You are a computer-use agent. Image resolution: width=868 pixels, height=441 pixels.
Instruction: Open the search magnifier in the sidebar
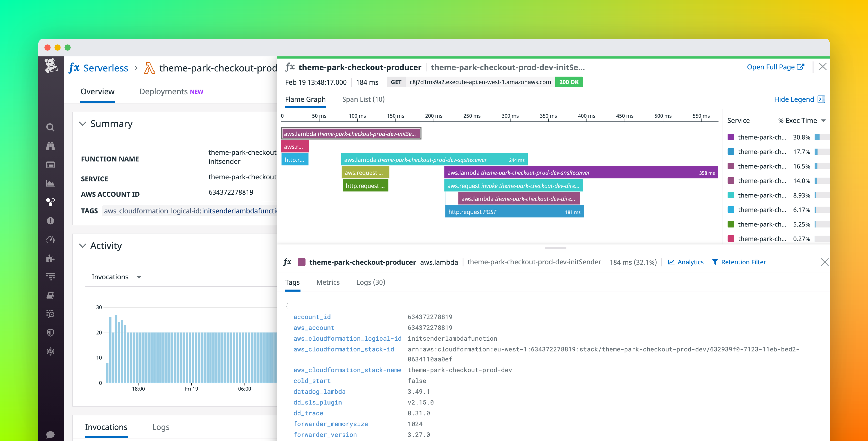tap(50, 128)
